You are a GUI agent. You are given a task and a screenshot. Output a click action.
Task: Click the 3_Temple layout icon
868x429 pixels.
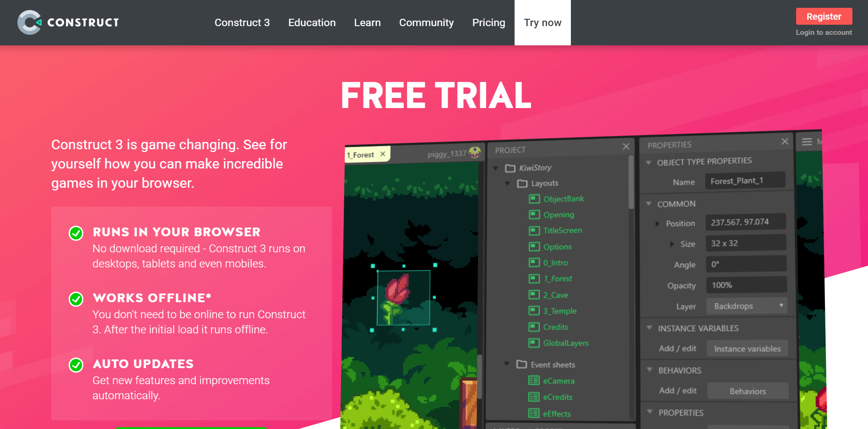(534, 310)
